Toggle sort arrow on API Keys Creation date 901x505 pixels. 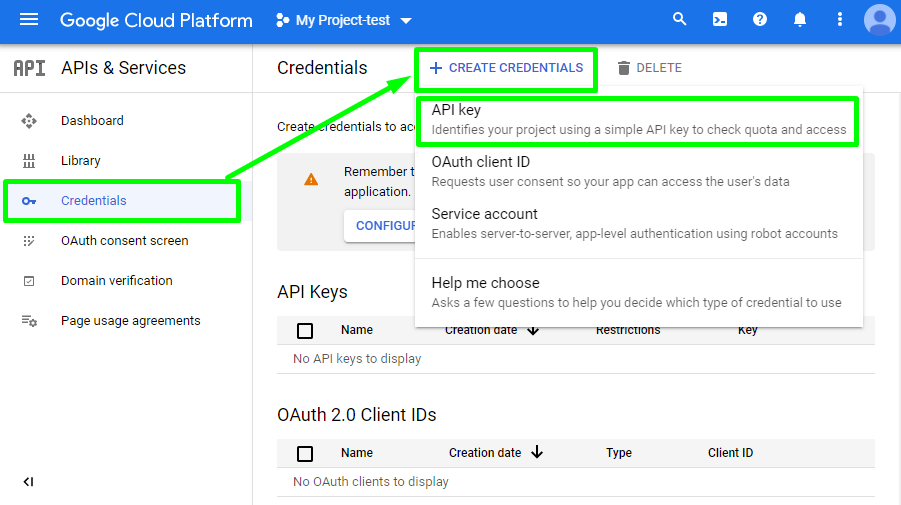pyautogui.click(x=533, y=330)
